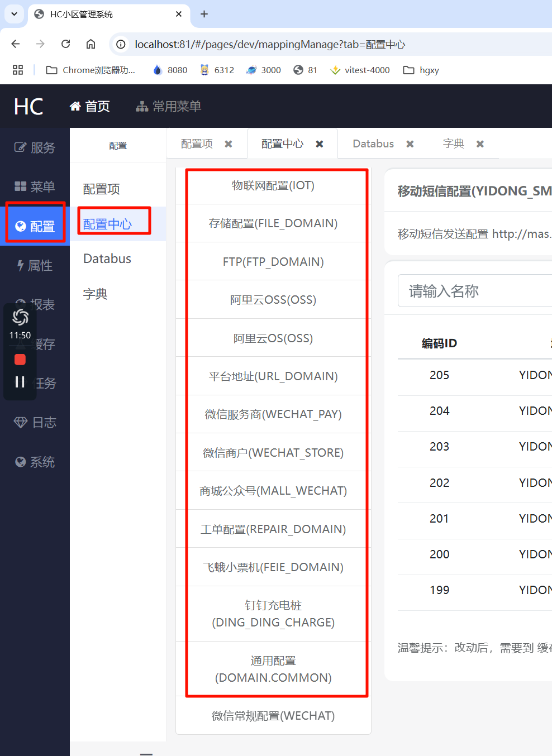Screen dimensions: 552x756
Task: Reload the current page
Action: 65,44
